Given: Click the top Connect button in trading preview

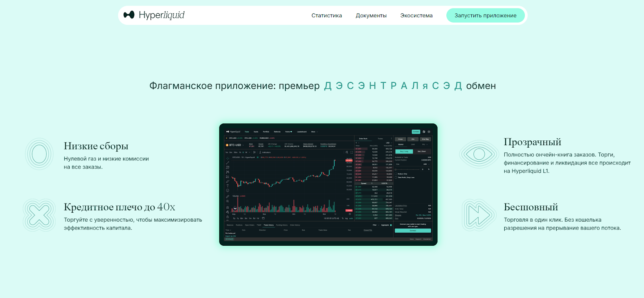Looking at the screenshot, I should click(416, 132).
